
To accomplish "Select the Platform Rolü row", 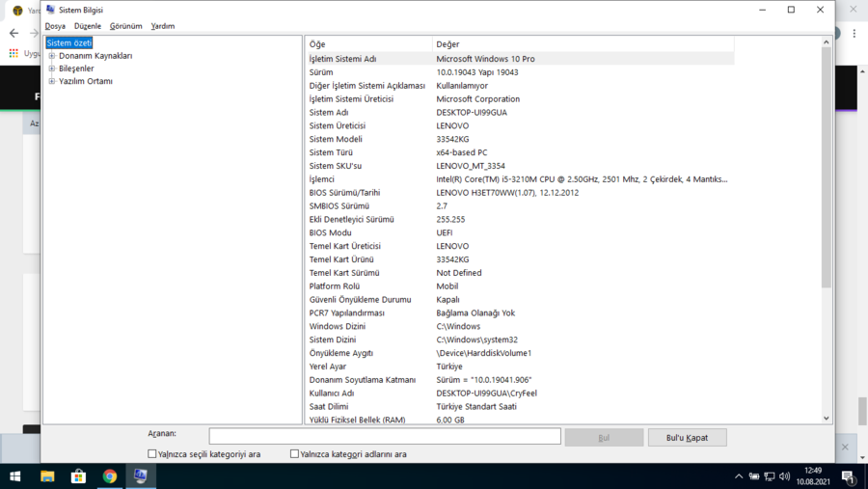I will tap(521, 286).
